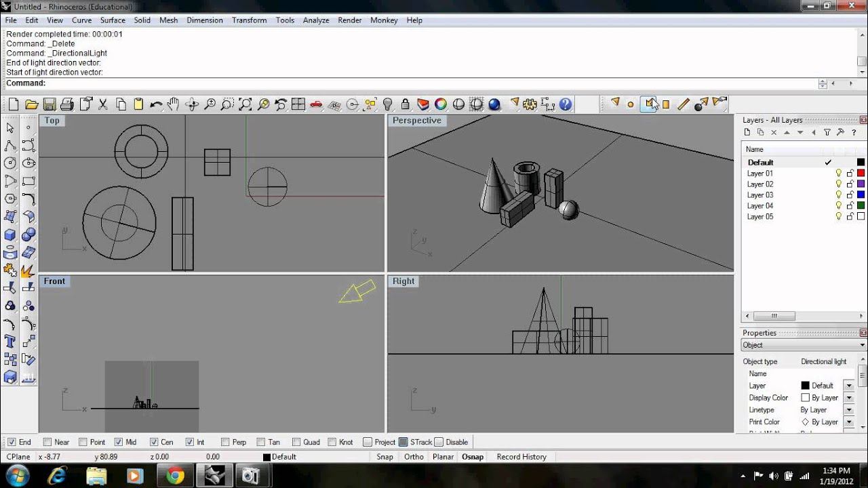The height and width of the screenshot is (488, 868).
Task: Select the Linear light tool
Action: click(x=684, y=104)
